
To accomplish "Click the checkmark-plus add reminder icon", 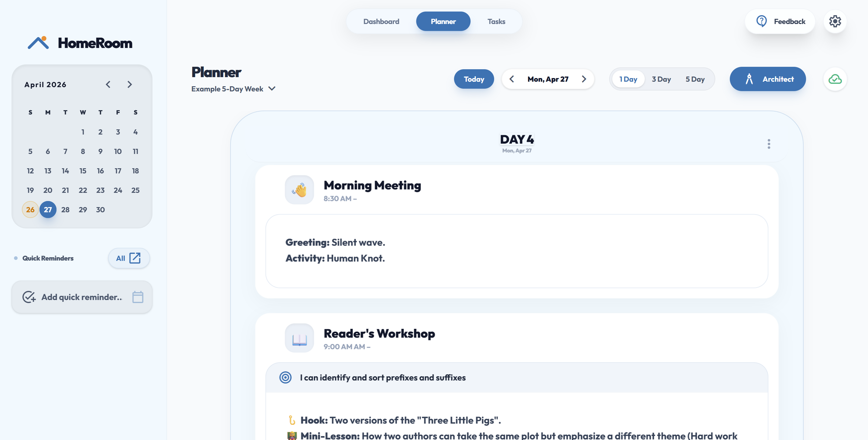I will coord(29,297).
